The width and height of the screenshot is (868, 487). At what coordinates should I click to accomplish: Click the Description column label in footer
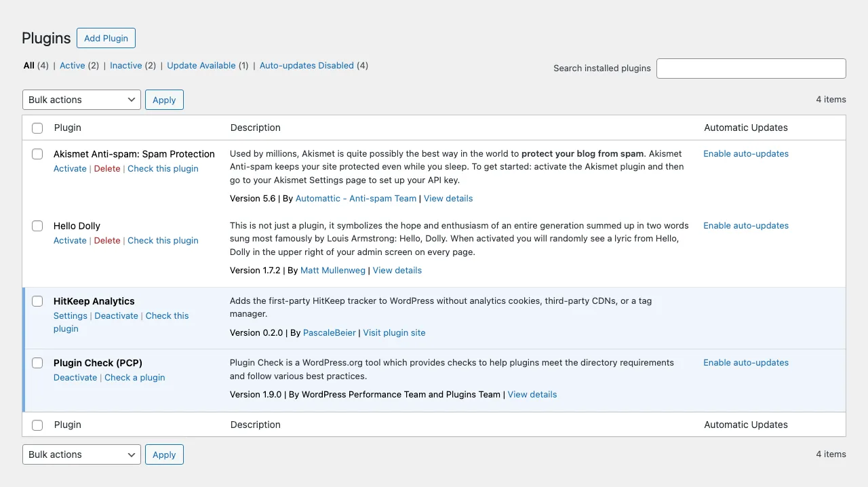point(255,425)
